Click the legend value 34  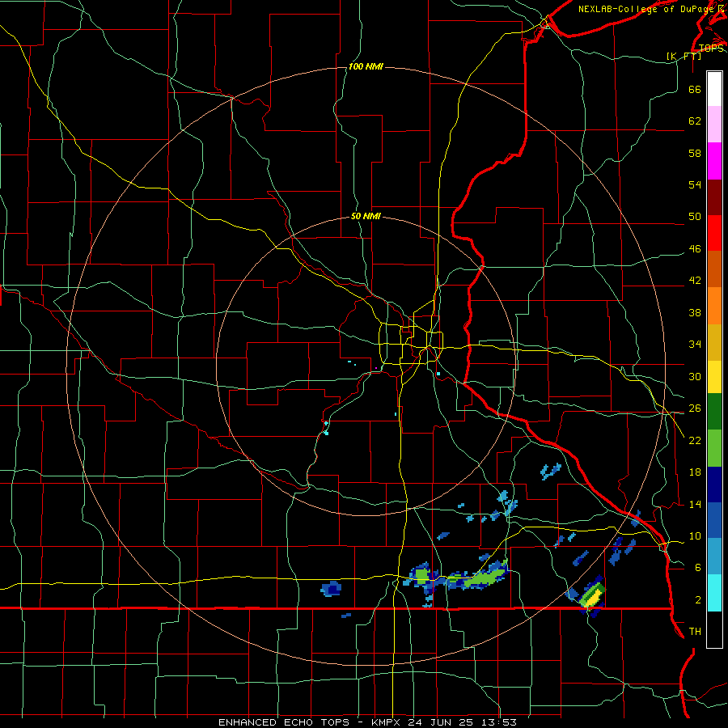coord(695,344)
